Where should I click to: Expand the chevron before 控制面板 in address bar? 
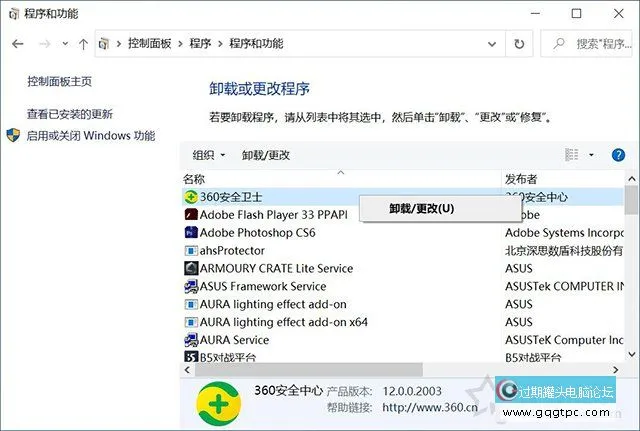[119, 44]
